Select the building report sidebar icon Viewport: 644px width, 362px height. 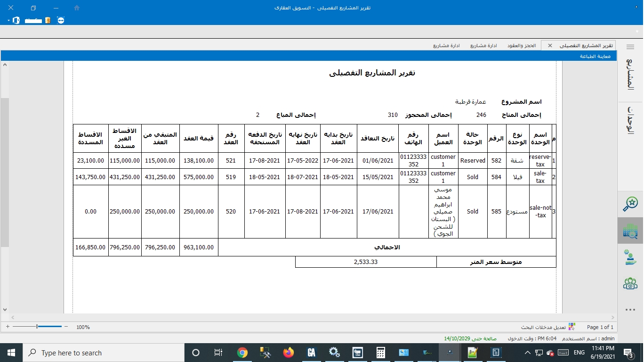pyautogui.click(x=630, y=230)
